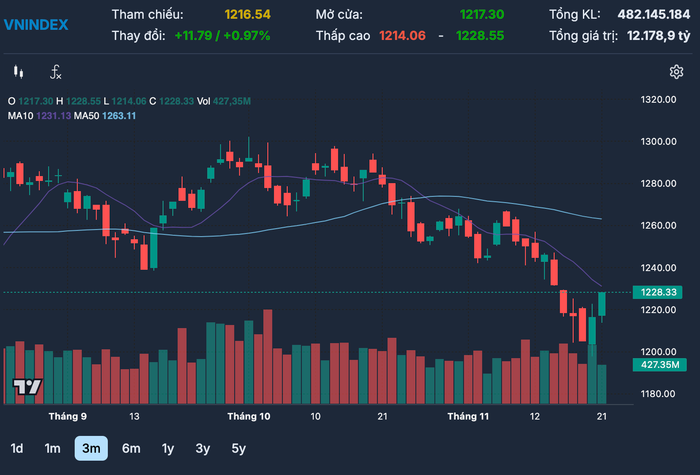Viewport: 700px width, 475px height.
Task: Open chart settings gear
Action: tap(676, 72)
